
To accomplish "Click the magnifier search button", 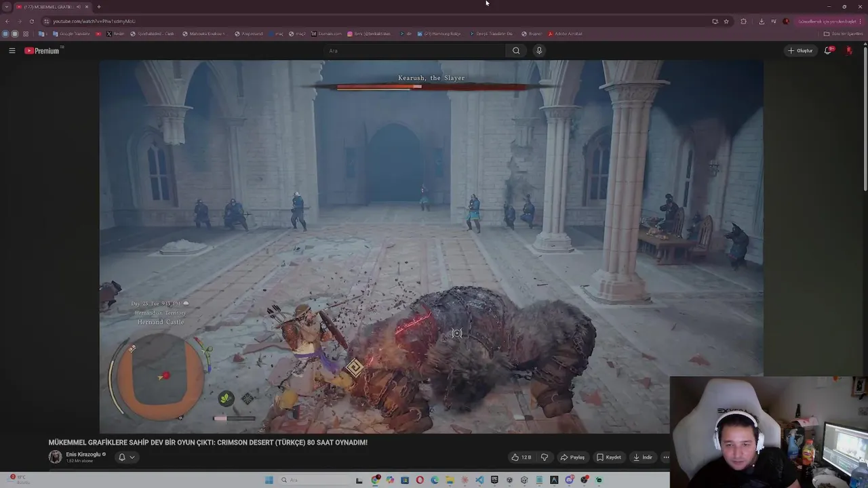I will (516, 51).
